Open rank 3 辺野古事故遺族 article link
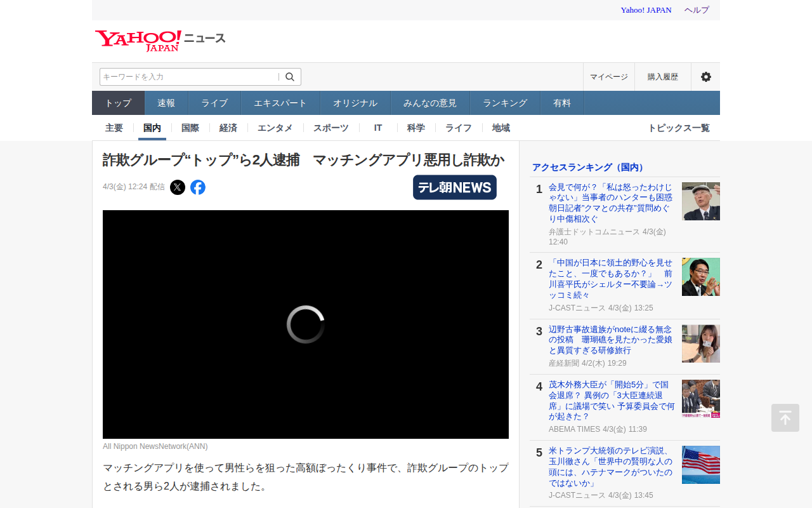Screen dimensions: 812x508 point(611,340)
